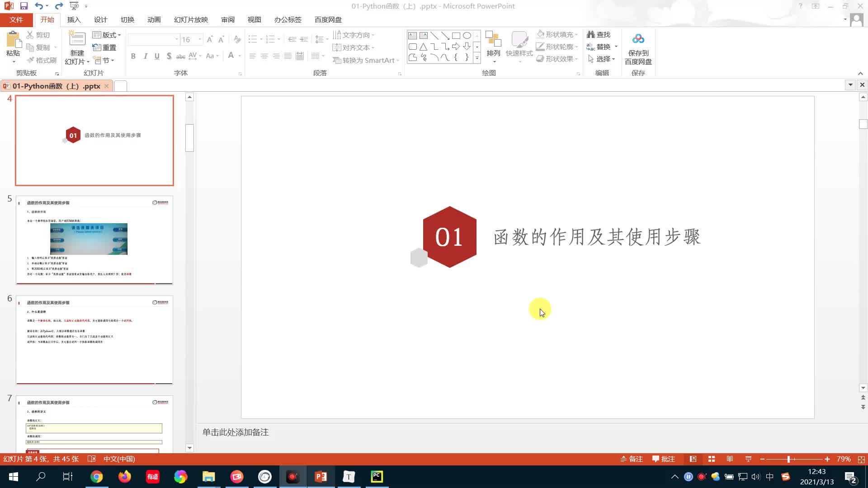The height and width of the screenshot is (488, 868).
Task: Switch to Reading view icon in status bar
Action: click(x=730, y=459)
